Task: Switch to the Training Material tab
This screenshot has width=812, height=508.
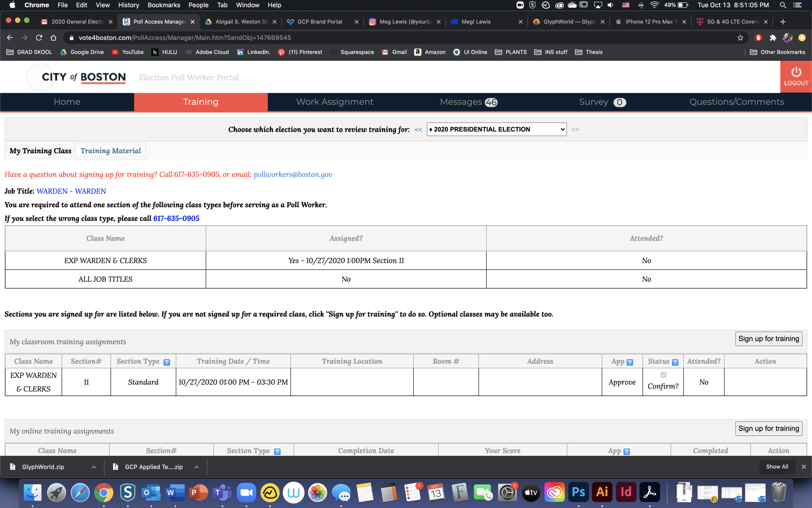Action: (110, 151)
